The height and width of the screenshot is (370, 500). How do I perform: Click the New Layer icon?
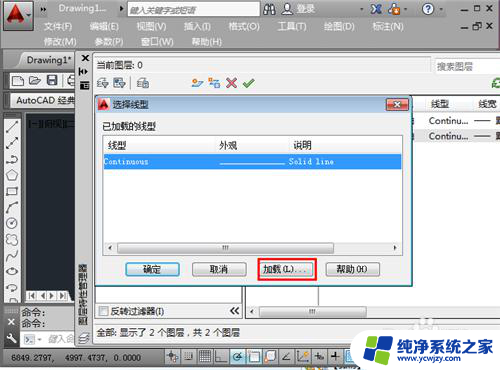(197, 83)
